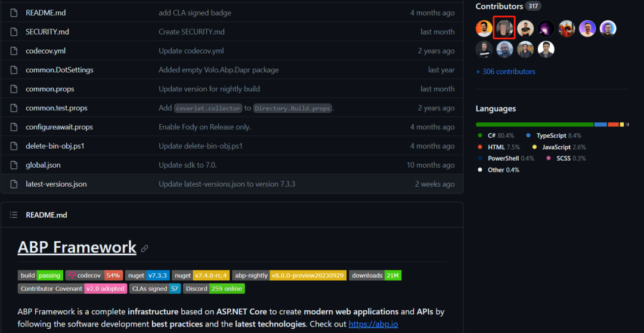Select the HTML 7.5% language entry
This screenshot has height=333, width=644.
tap(499, 147)
